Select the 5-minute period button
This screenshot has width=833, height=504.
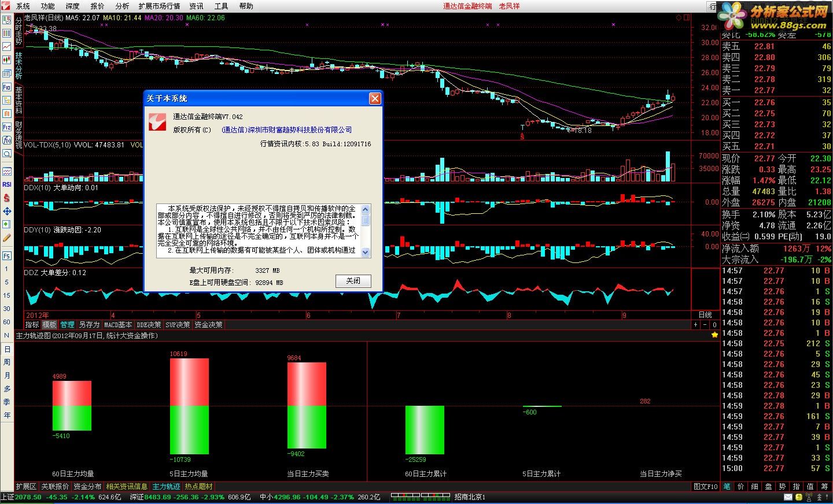pos(7,282)
